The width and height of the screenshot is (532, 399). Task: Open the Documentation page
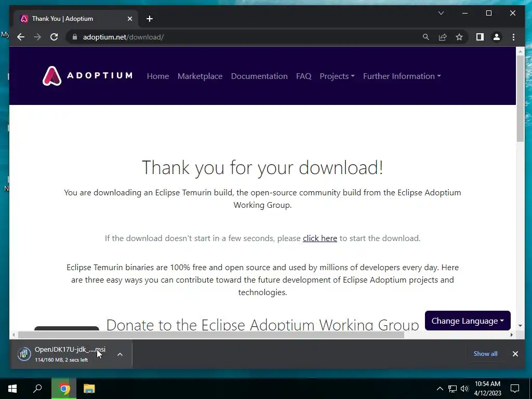[259, 76]
